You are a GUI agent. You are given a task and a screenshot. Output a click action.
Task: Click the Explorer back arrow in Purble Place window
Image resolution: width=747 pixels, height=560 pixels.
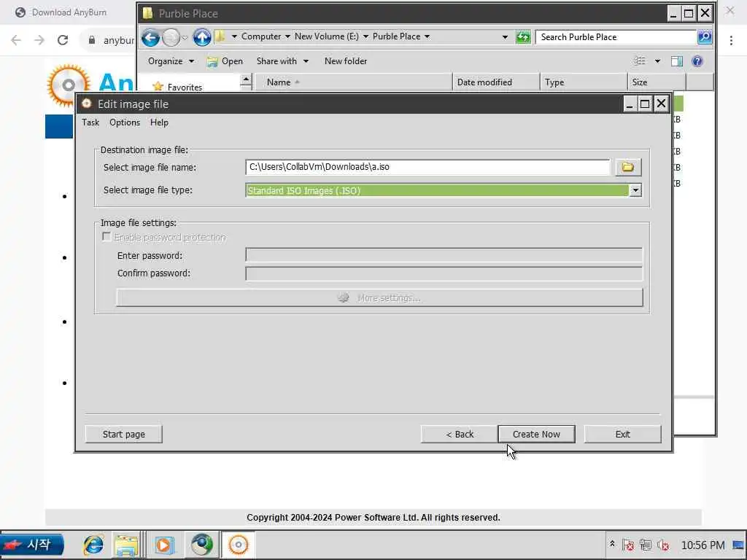[x=150, y=37]
